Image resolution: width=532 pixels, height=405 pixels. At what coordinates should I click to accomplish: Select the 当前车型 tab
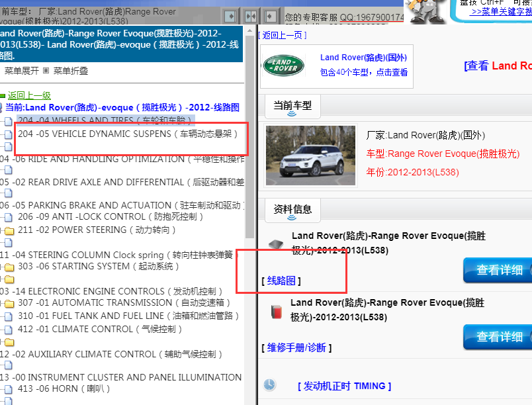pos(292,106)
